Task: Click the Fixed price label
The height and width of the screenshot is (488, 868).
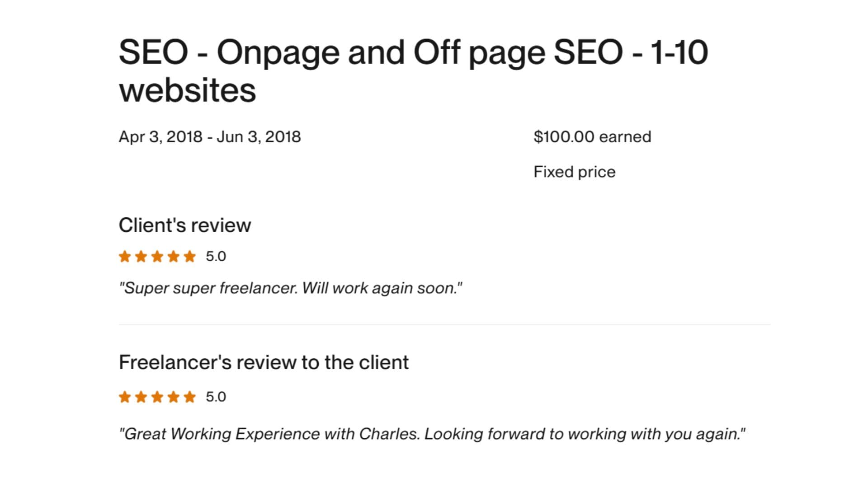Action: pyautogui.click(x=574, y=172)
